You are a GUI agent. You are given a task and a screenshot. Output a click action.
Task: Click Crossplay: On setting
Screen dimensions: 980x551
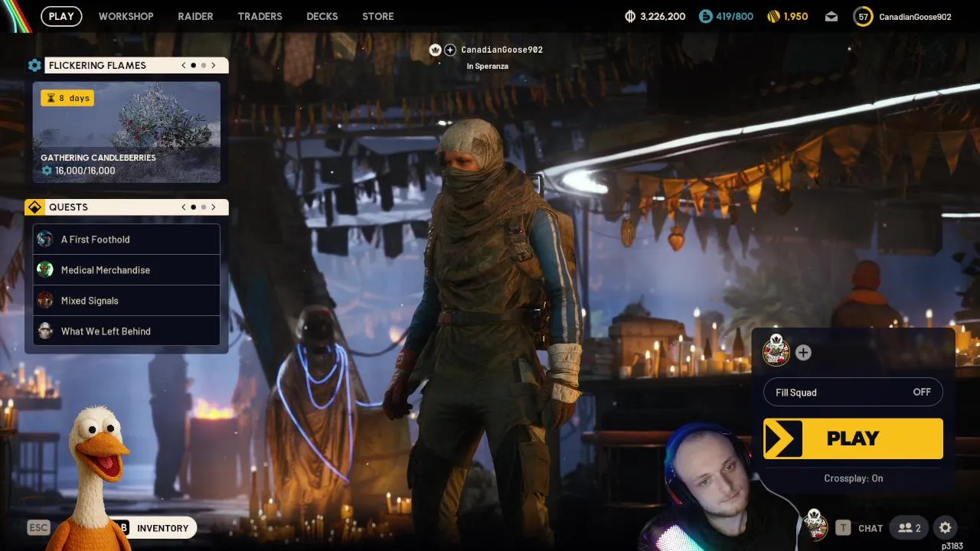853,478
